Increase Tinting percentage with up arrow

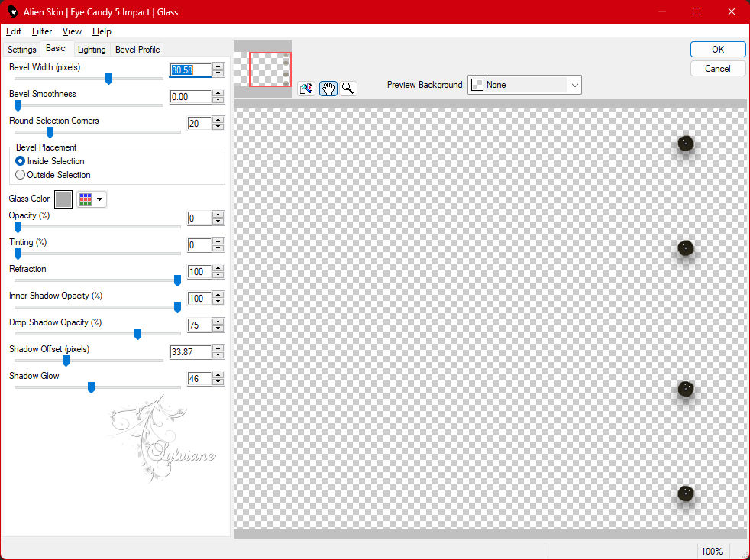218,241
